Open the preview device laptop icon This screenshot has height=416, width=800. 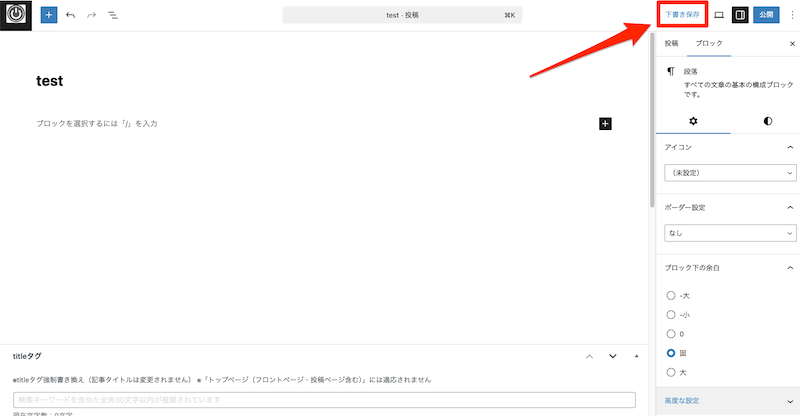coord(719,15)
